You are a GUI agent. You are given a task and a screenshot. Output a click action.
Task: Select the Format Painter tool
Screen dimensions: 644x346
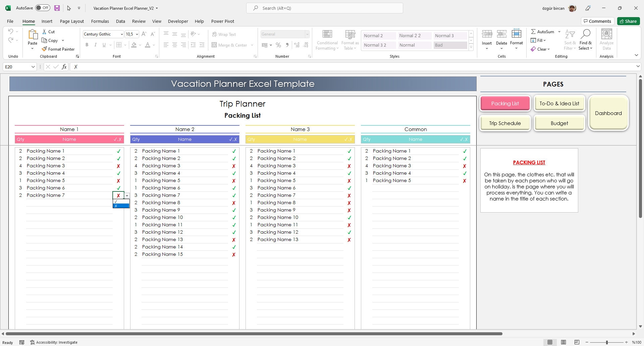58,49
